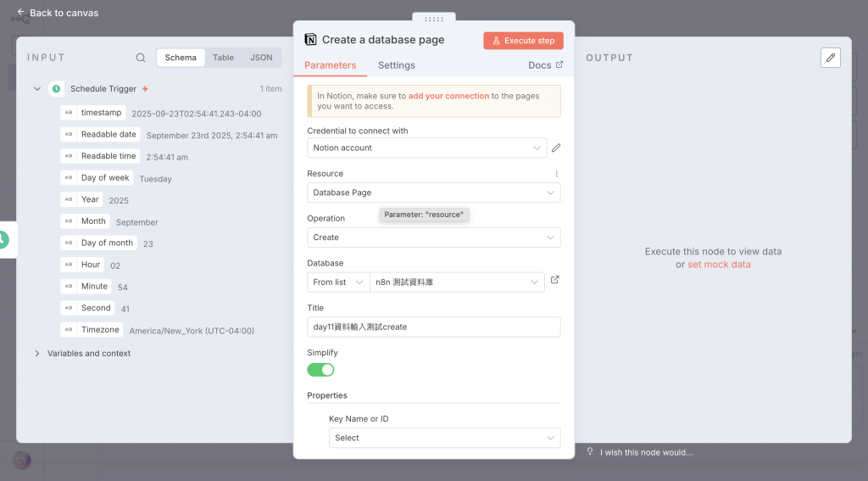Expand Variables and context
Viewport: 868px width, 481px height.
pos(37,354)
